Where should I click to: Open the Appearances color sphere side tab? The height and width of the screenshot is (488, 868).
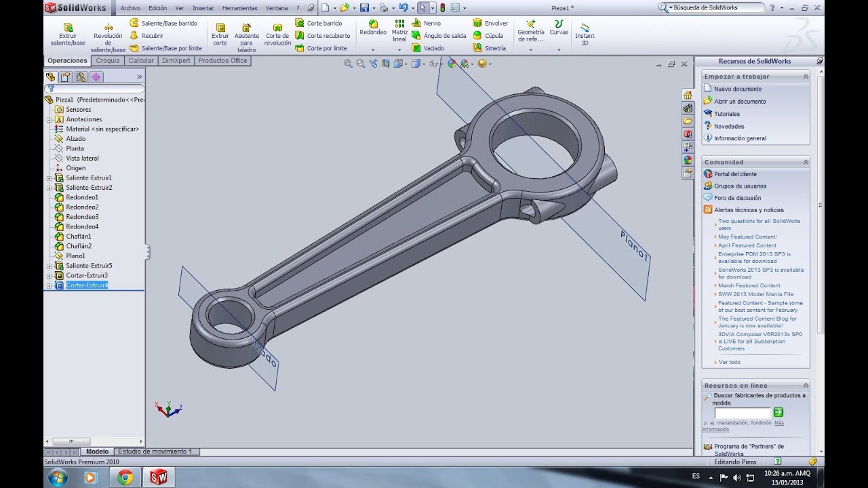pyautogui.click(x=688, y=160)
